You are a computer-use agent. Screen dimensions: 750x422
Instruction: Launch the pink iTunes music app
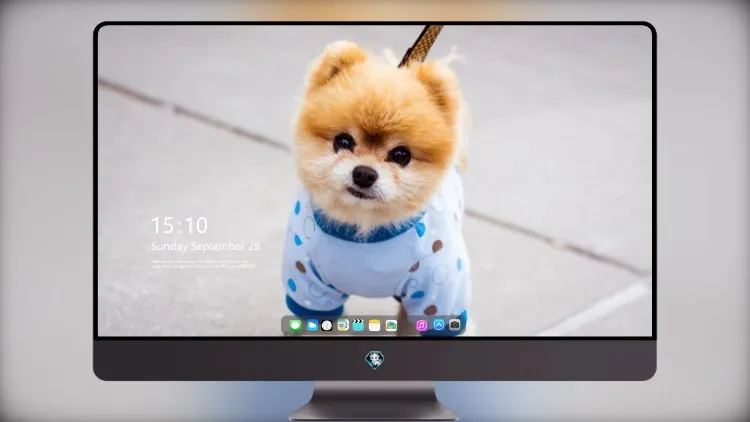click(x=422, y=325)
